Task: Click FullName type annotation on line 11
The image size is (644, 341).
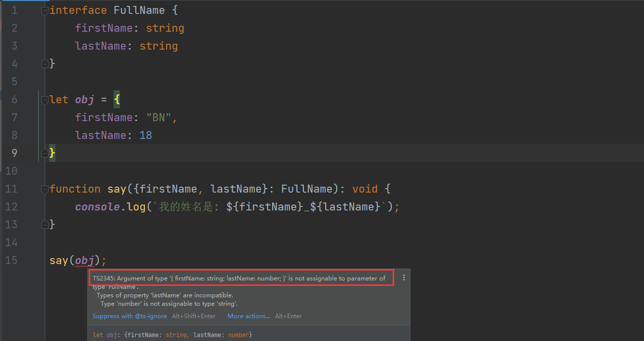Action: (x=307, y=189)
